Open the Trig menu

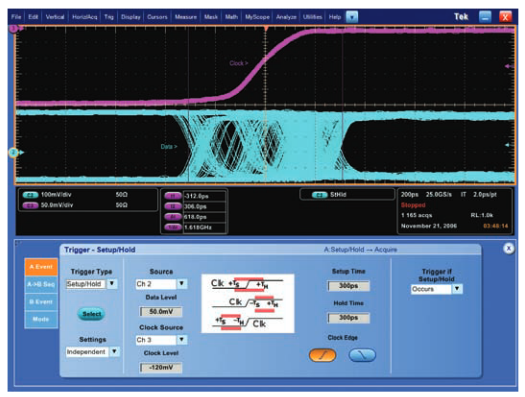tap(109, 17)
